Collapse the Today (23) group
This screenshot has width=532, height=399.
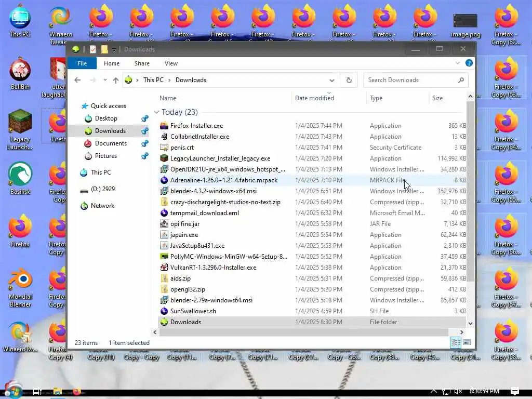coord(156,112)
